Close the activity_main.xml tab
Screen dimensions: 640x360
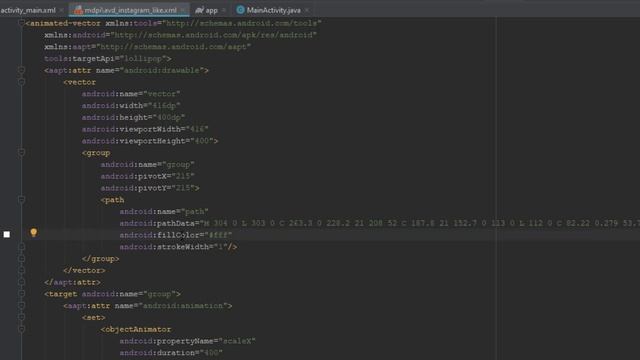(x=62, y=10)
